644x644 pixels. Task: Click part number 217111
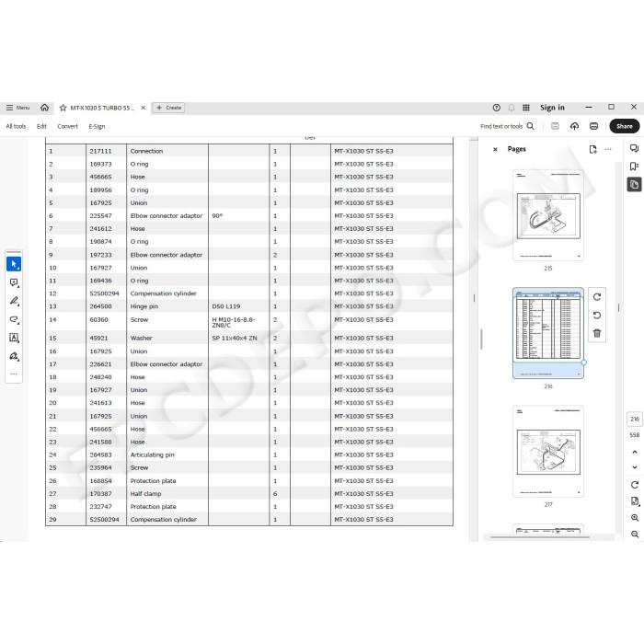tap(100, 151)
